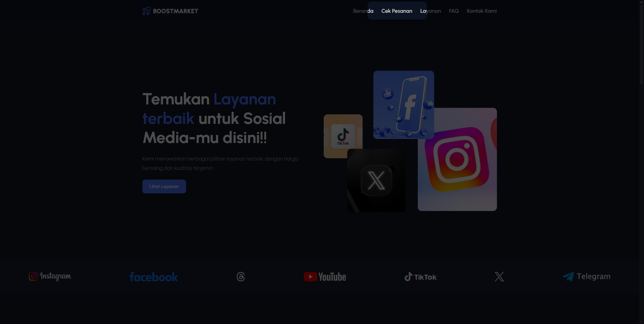Click the Lihat Layanan button
Image resolution: width=644 pixels, height=324 pixels.
tap(164, 186)
